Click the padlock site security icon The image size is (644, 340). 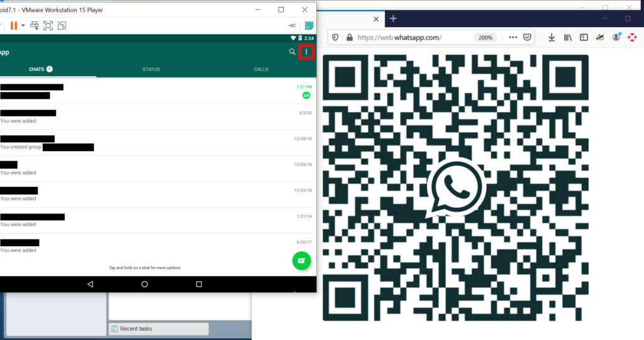coord(350,37)
